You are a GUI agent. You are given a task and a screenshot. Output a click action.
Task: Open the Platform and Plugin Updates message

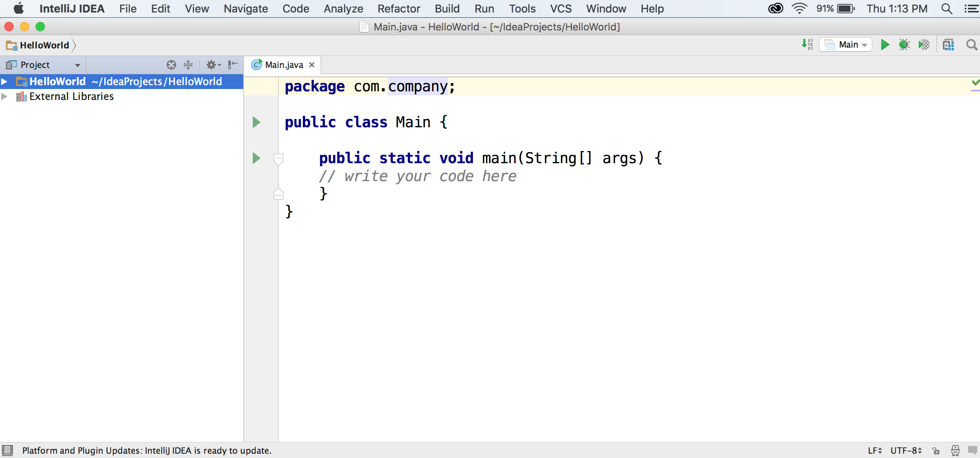tap(146, 450)
